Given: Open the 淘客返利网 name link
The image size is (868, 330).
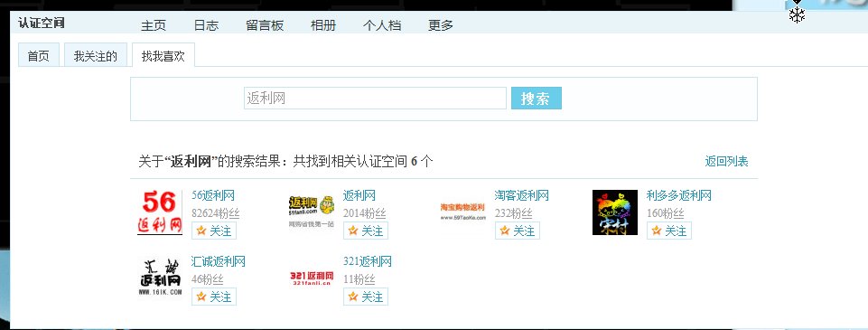Looking at the screenshot, I should coord(522,195).
